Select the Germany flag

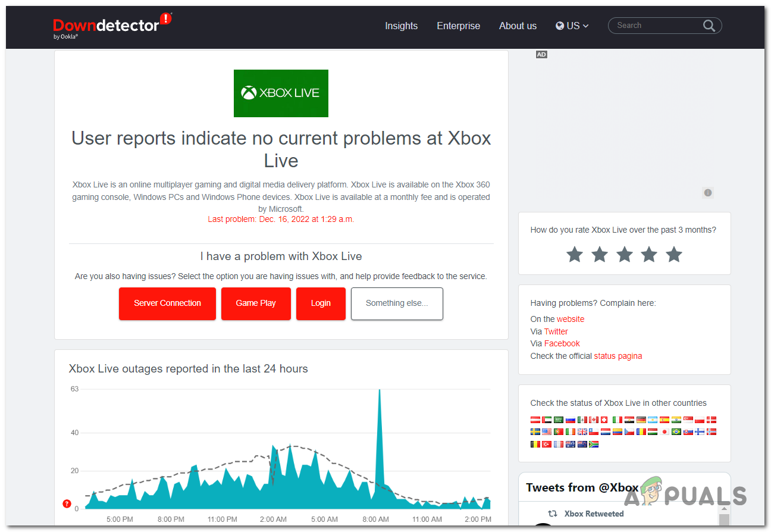641,420
